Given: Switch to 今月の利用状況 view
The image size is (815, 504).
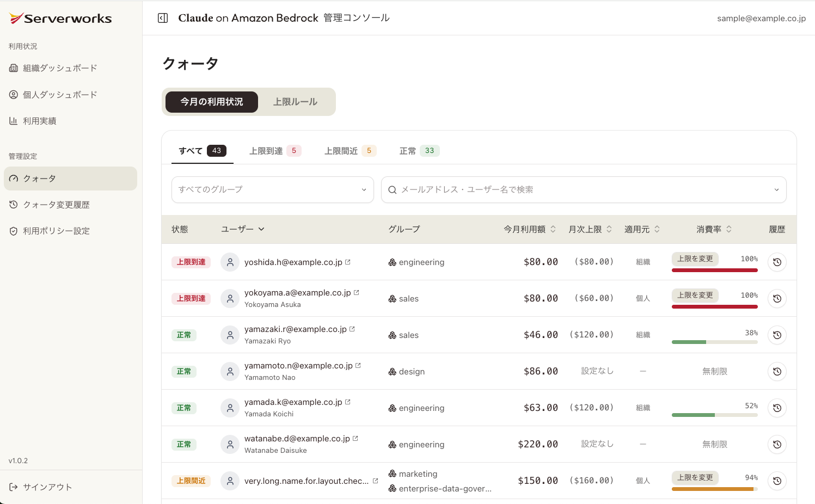Looking at the screenshot, I should coord(212,102).
